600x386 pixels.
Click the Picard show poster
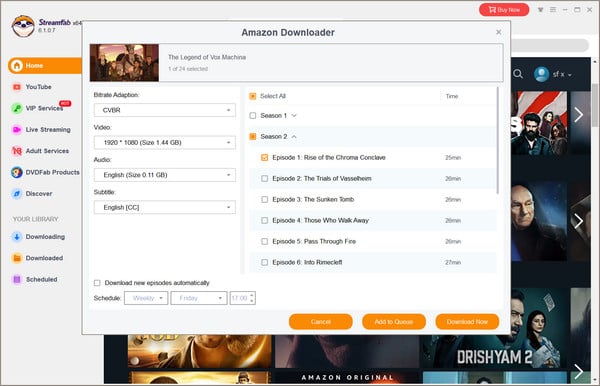point(538,222)
